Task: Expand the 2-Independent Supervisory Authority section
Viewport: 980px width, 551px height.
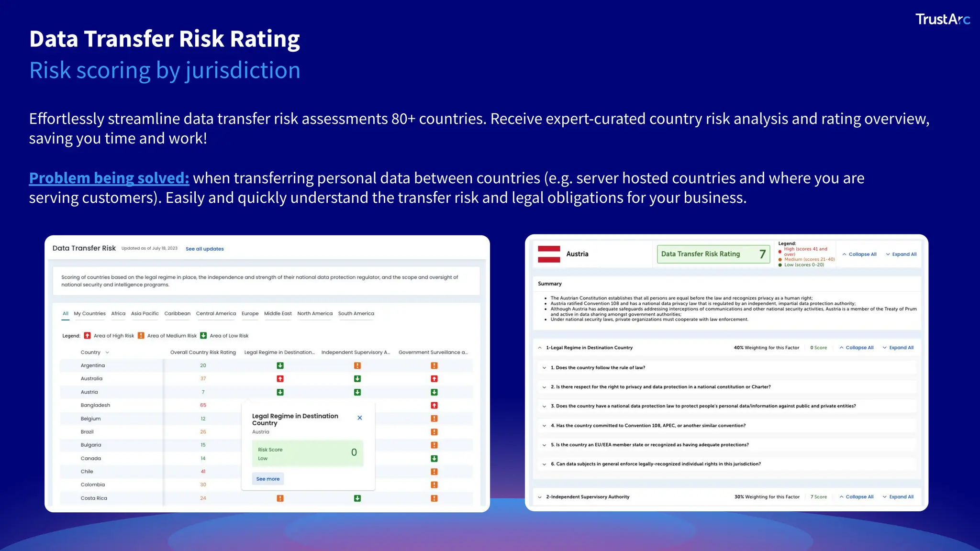Action: point(540,497)
